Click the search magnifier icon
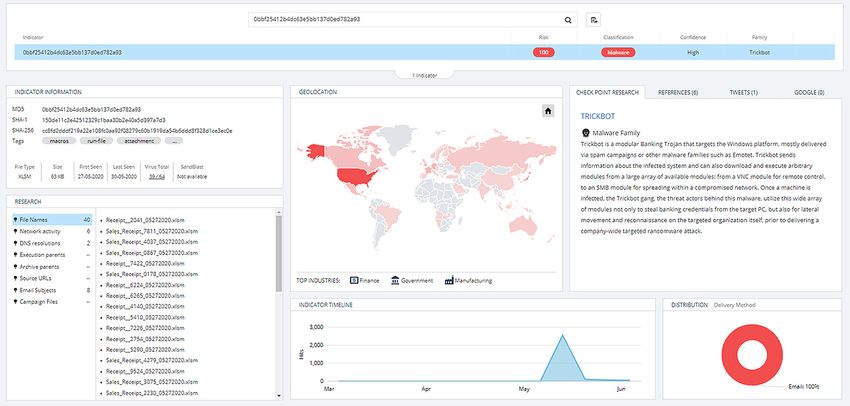Screen dimensions: 850x406 [x=568, y=20]
